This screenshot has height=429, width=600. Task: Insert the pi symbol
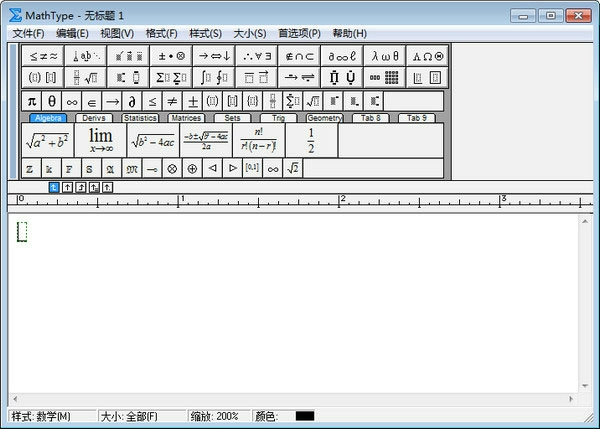click(31, 101)
